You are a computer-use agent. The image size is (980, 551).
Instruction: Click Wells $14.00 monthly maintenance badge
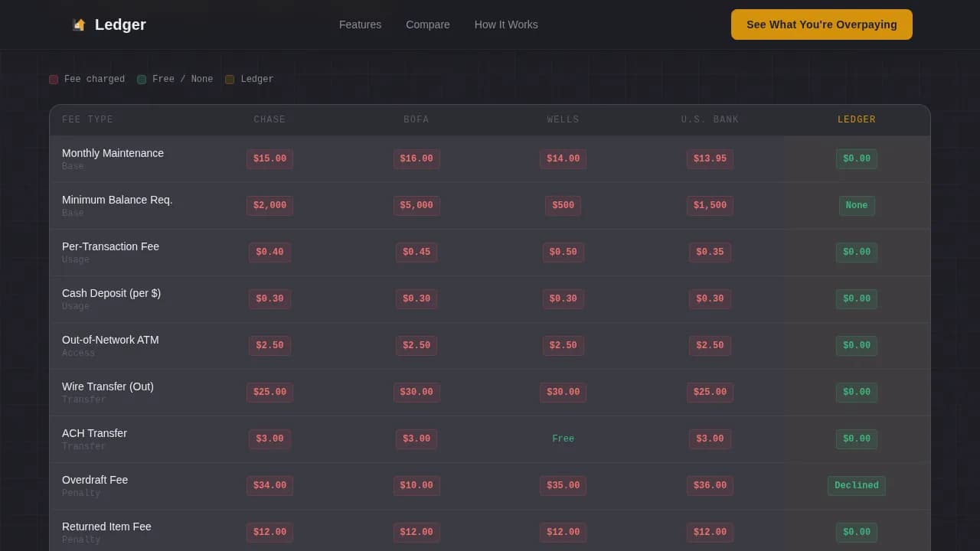coord(563,159)
